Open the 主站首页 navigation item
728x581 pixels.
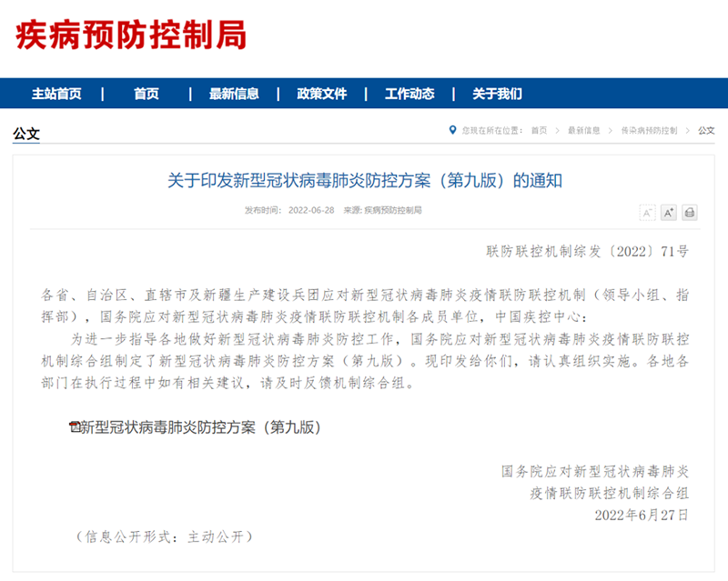(56, 94)
